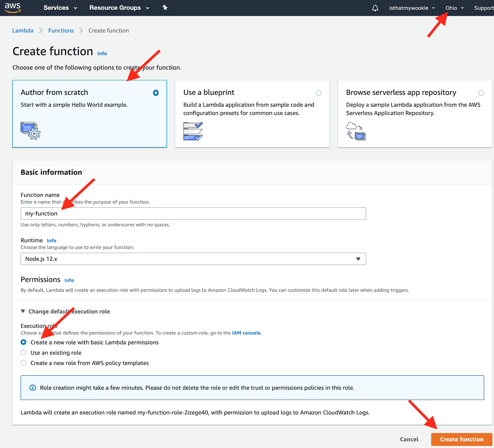Select the Use a blueprint radio button

point(318,93)
